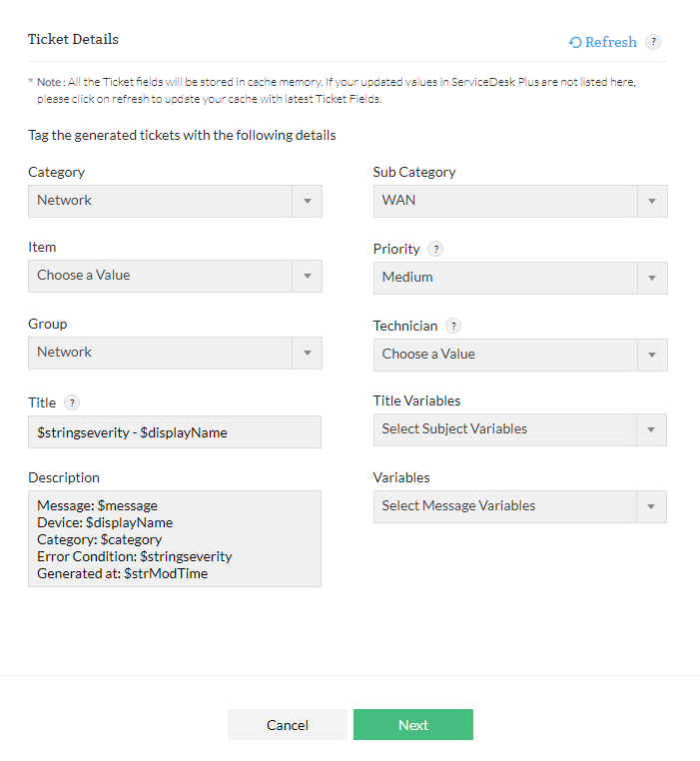The image size is (700, 761).
Task: Click the arrow on Title Variables dropdown
Action: coord(652,429)
